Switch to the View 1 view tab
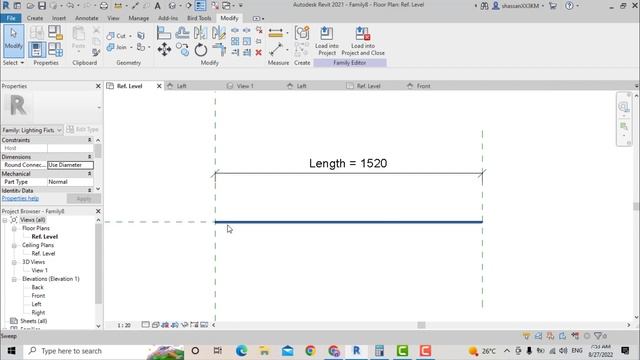 tap(245, 86)
